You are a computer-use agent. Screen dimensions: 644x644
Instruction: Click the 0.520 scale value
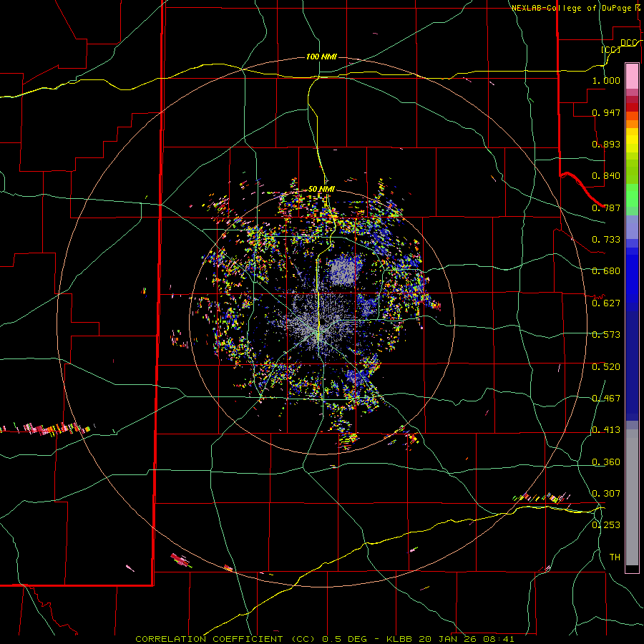[606, 367]
